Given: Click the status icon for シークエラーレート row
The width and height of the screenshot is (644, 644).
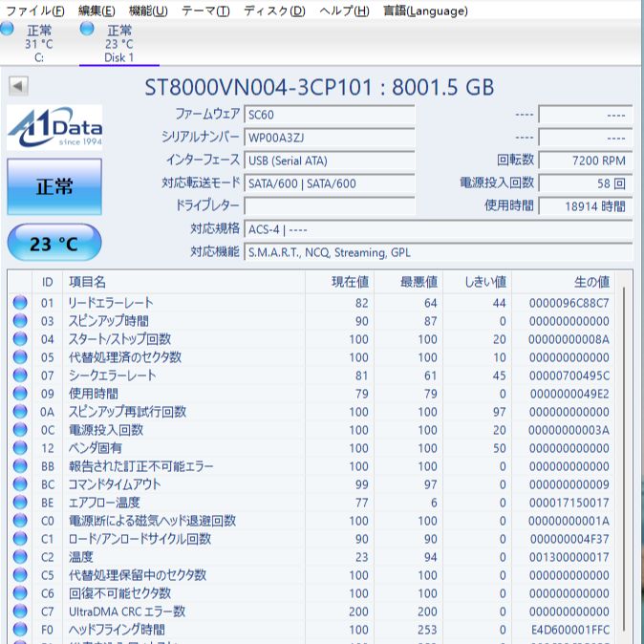Looking at the screenshot, I should point(20,376).
